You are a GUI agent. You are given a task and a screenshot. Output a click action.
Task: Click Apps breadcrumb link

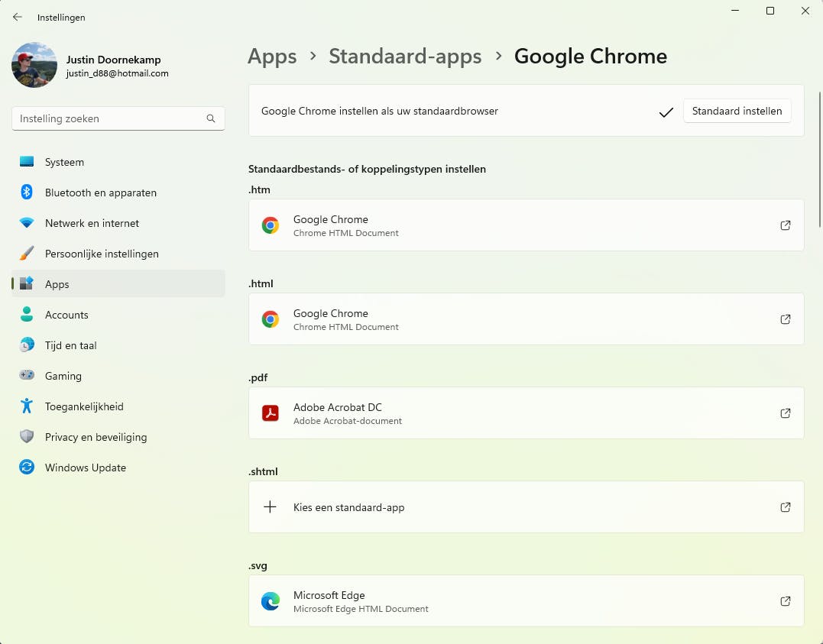click(x=272, y=56)
